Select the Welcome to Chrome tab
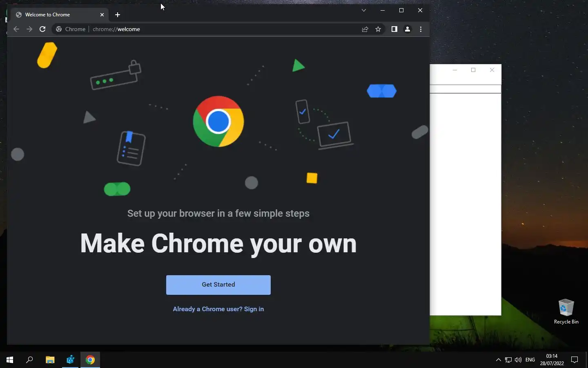This screenshot has width=588, height=368. click(x=60, y=15)
